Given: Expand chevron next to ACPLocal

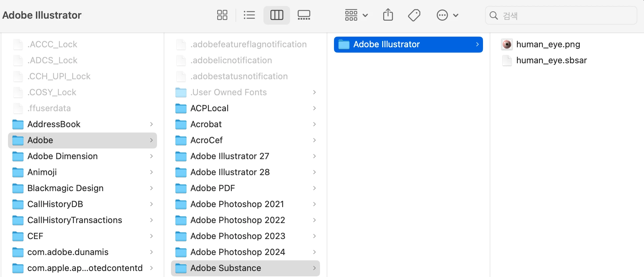Looking at the screenshot, I should (314, 108).
